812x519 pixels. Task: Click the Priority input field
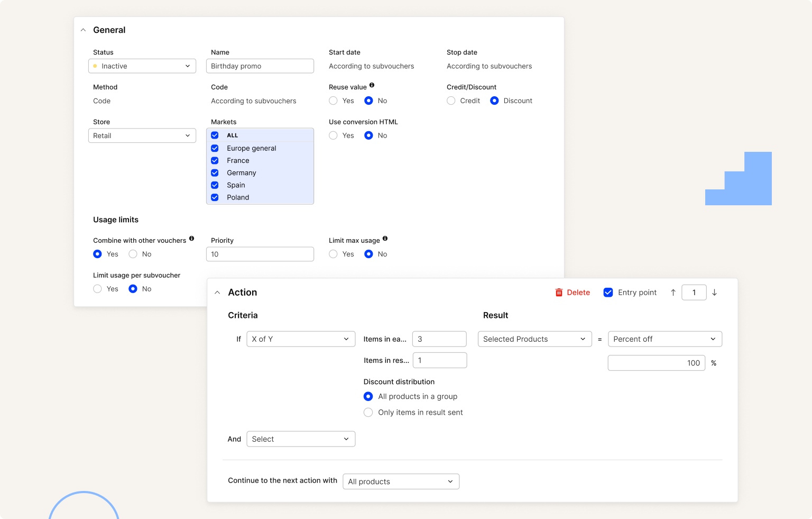point(260,254)
